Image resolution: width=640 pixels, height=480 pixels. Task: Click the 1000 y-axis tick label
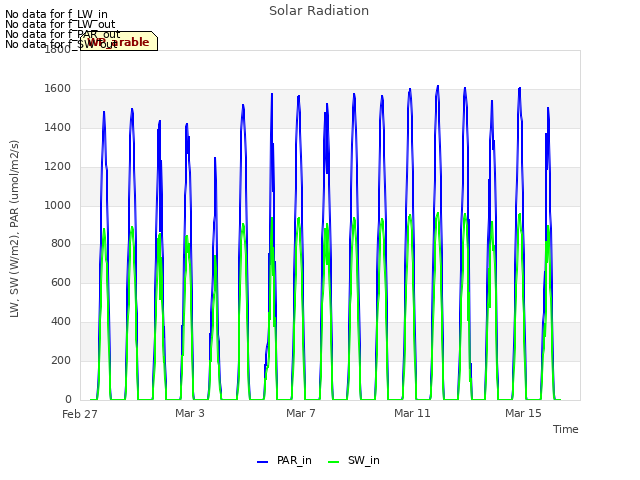[x=58, y=205]
